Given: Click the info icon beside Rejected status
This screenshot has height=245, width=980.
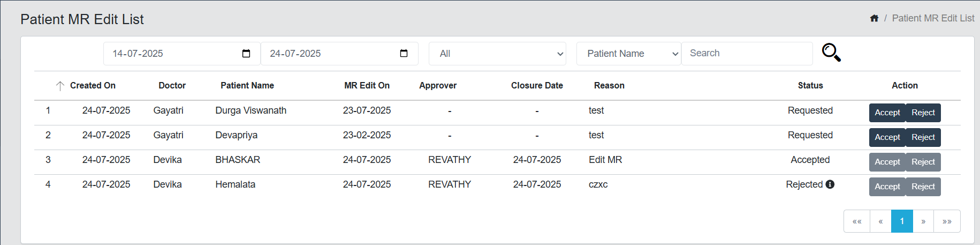Looking at the screenshot, I should 830,184.
